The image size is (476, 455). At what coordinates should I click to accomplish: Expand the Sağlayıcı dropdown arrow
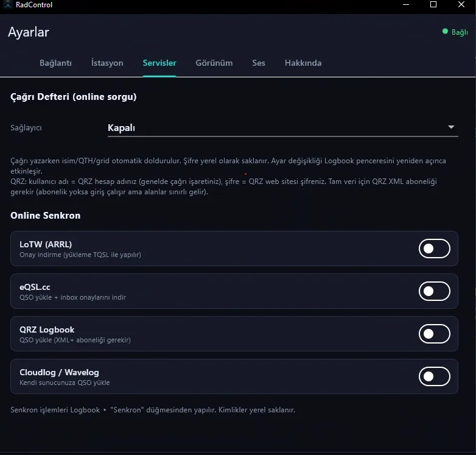(451, 127)
